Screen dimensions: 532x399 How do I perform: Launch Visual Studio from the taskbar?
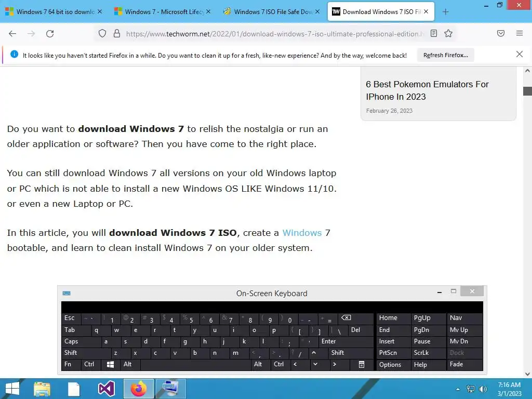pyautogui.click(x=106, y=389)
